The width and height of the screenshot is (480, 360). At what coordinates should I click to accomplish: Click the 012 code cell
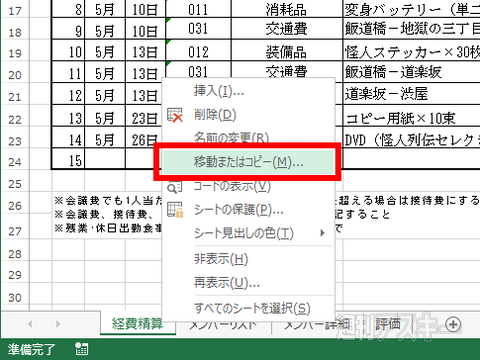tap(198, 51)
